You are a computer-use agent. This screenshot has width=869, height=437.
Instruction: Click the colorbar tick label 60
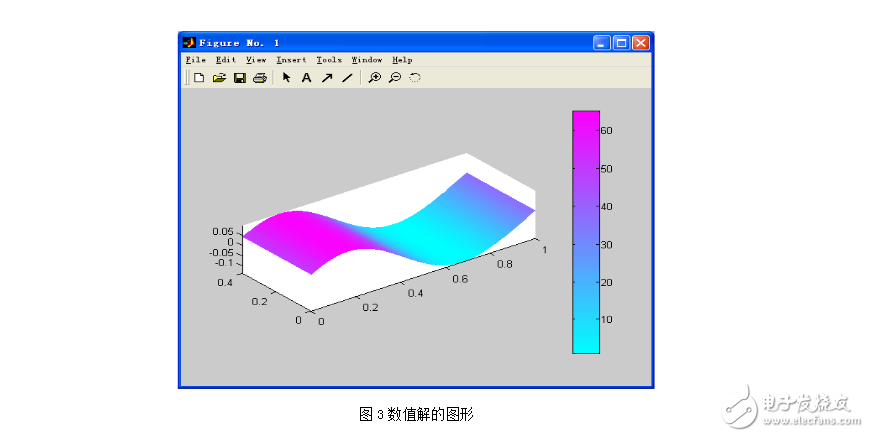(606, 131)
